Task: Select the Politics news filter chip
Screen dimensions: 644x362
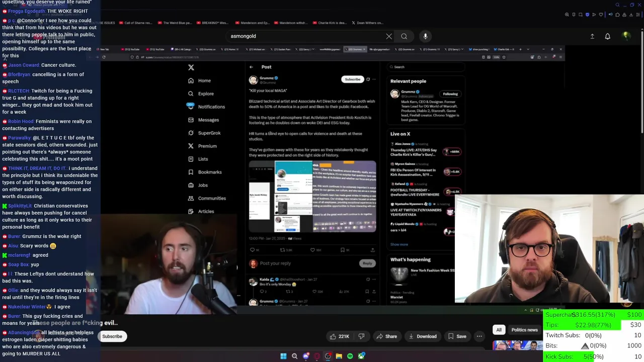Action: click(x=524, y=330)
